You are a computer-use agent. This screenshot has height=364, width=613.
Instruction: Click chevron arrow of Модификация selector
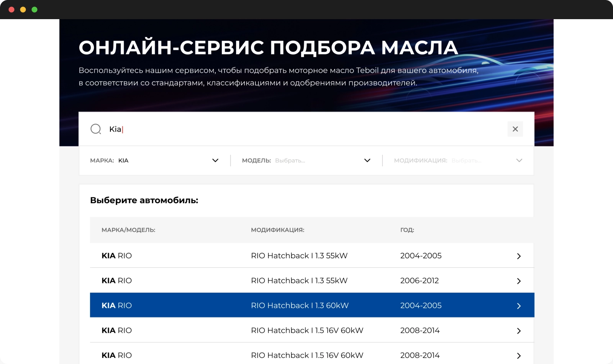(519, 161)
